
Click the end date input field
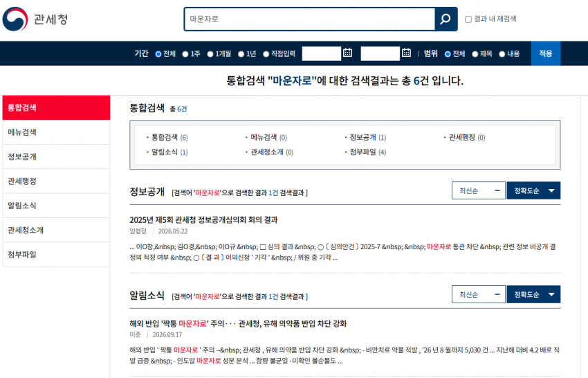380,53
